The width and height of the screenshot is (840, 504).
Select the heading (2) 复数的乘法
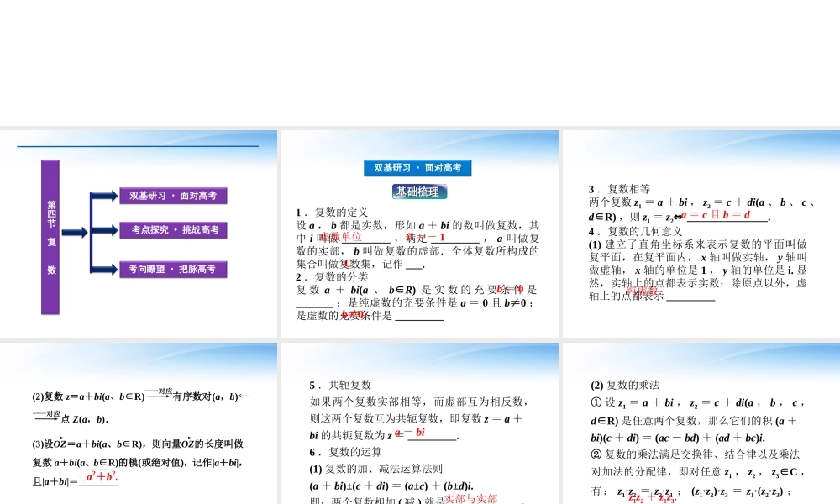[x=625, y=385]
